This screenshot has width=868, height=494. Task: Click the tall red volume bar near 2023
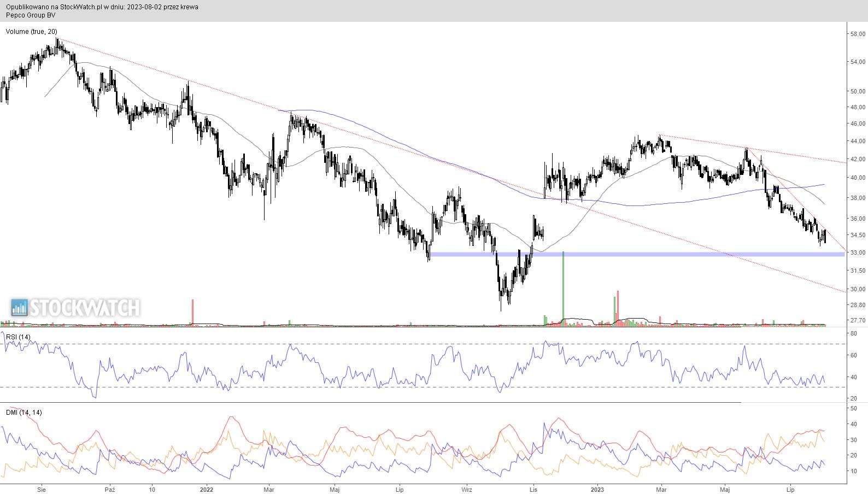618,309
